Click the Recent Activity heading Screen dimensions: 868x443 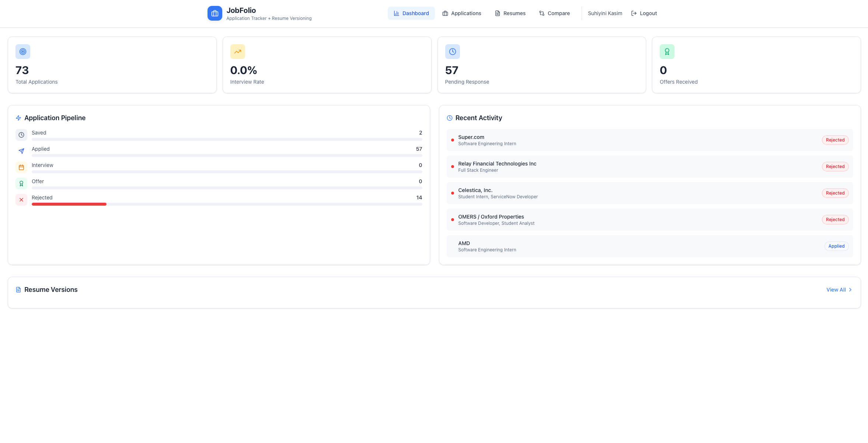478,118
